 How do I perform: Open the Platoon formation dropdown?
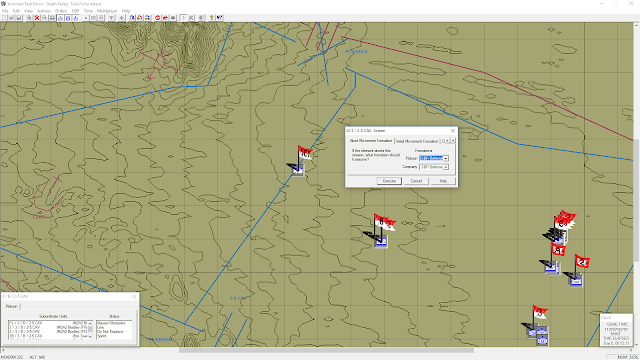[x=446, y=158]
